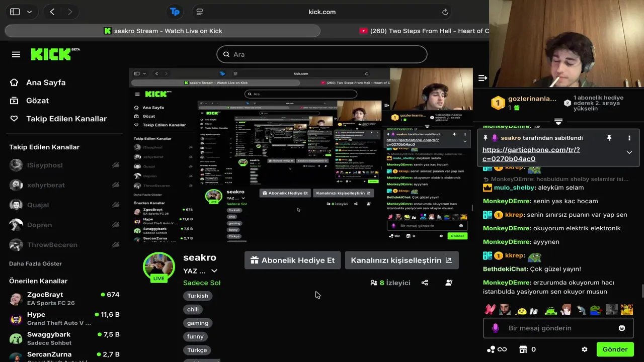Click the share stream icon
The width and height of the screenshot is (644, 362).
[x=425, y=283]
